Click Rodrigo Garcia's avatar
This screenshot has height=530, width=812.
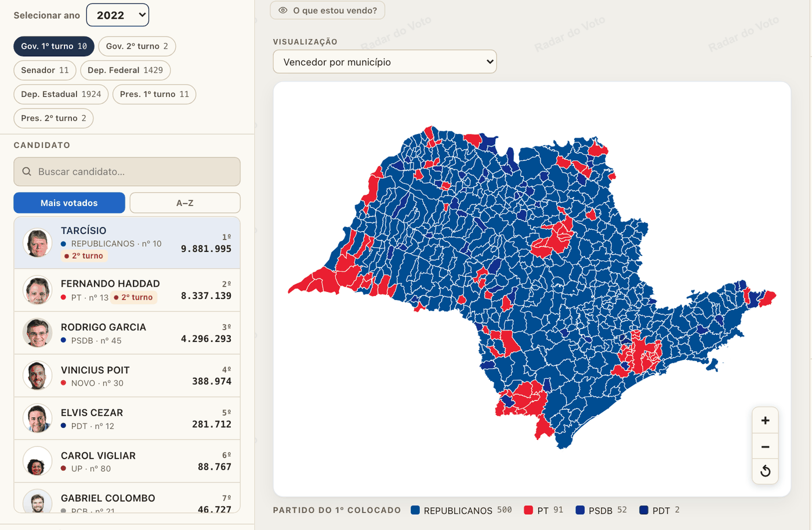[38, 333]
